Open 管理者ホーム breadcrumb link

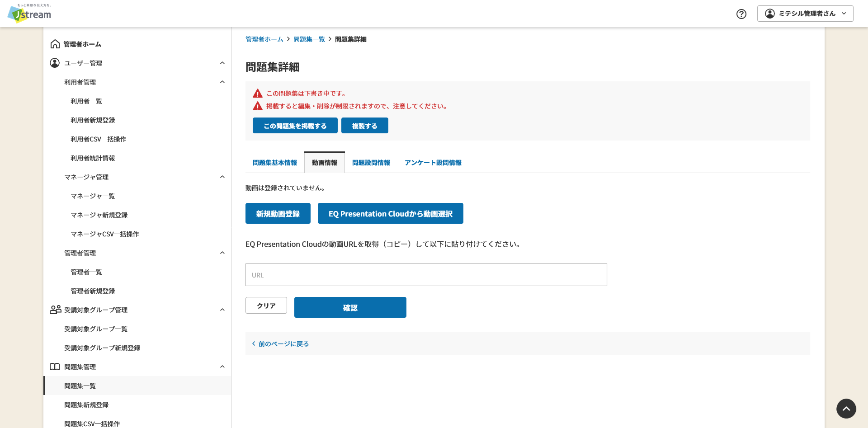[264, 39]
